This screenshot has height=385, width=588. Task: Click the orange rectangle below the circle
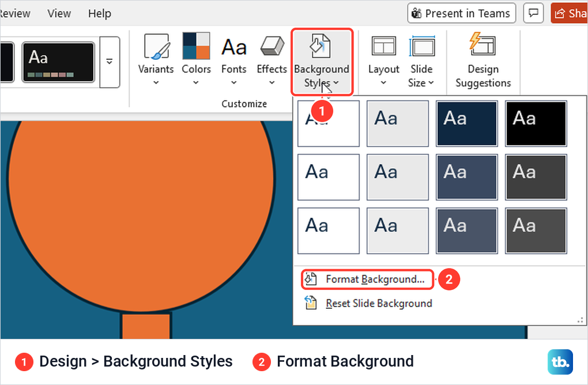click(146, 326)
